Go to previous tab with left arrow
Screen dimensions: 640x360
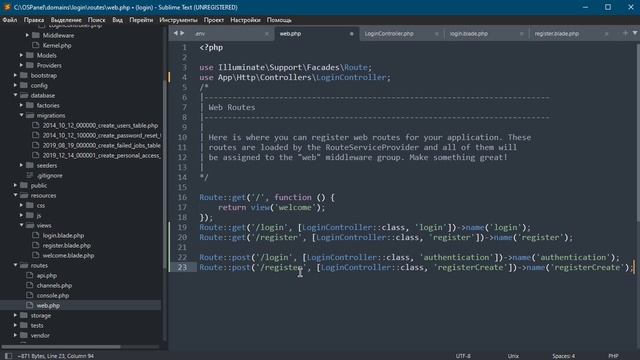click(x=176, y=33)
